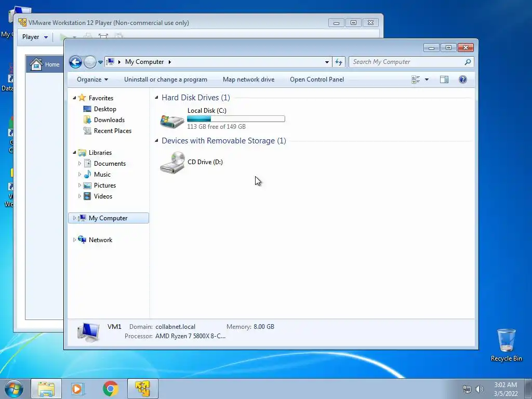This screenshot has height=399, width=532.
Task: Expand the Music library node
Action: 79,175
